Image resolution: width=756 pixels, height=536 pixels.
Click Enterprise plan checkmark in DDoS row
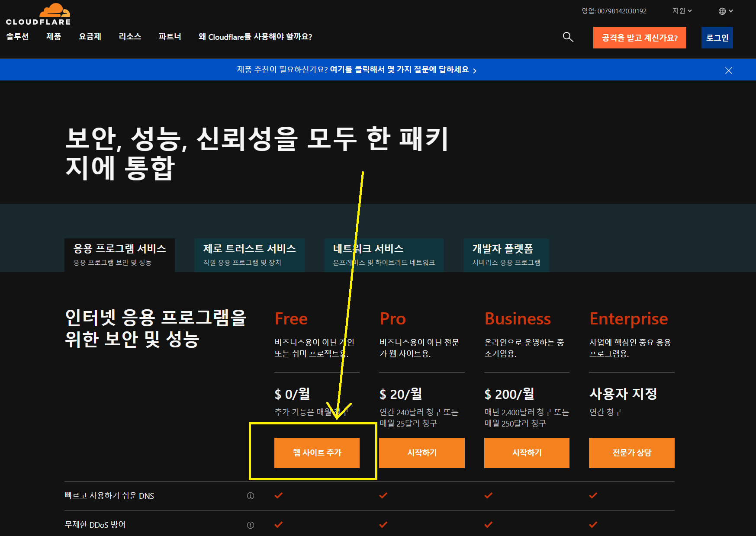point(593,525)
